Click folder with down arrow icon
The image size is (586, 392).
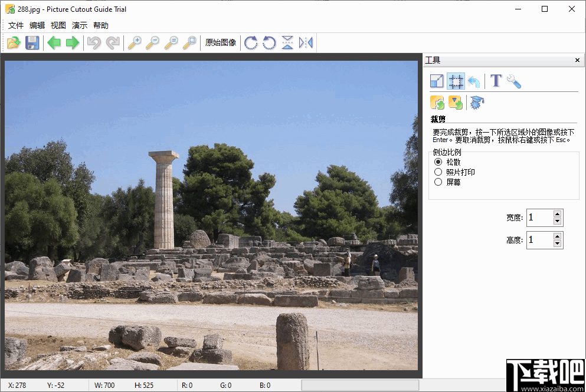pyautogui.click(x=455, y=103)
